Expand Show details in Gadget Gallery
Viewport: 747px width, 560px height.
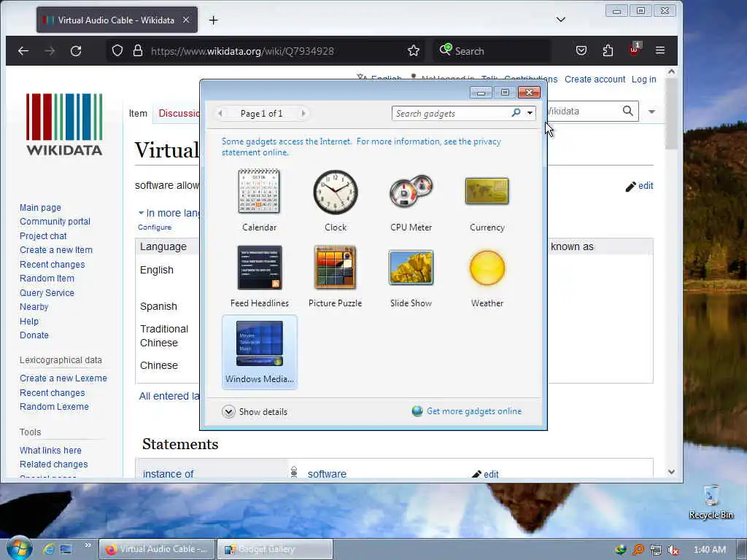[255, 412]
